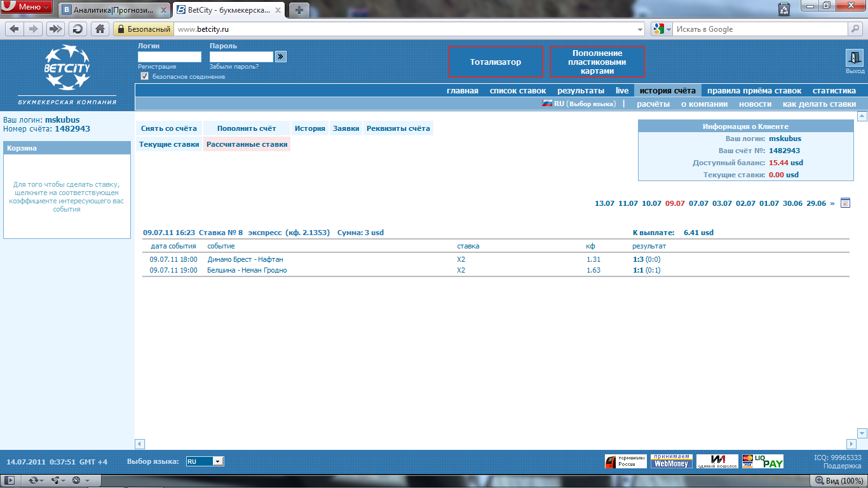This screenshot has width=868, height=488.
Task: Open a new tab with plus button
Action: tap(299, 10)
